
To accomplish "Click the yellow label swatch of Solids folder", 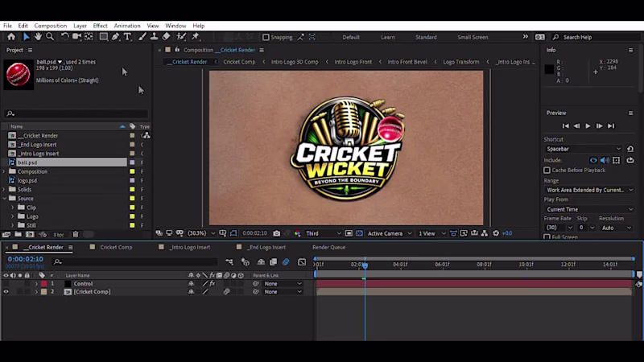I will pyautogui.click(x=132, y=189).
